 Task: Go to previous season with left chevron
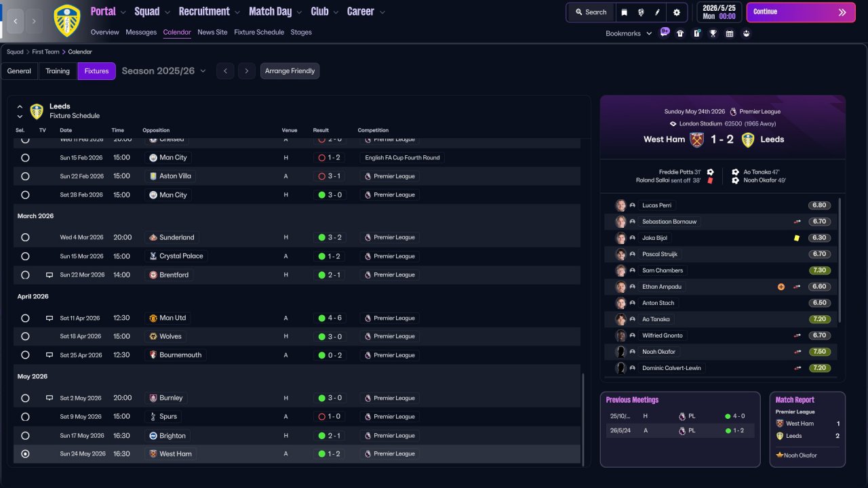[x=225, y=71]
